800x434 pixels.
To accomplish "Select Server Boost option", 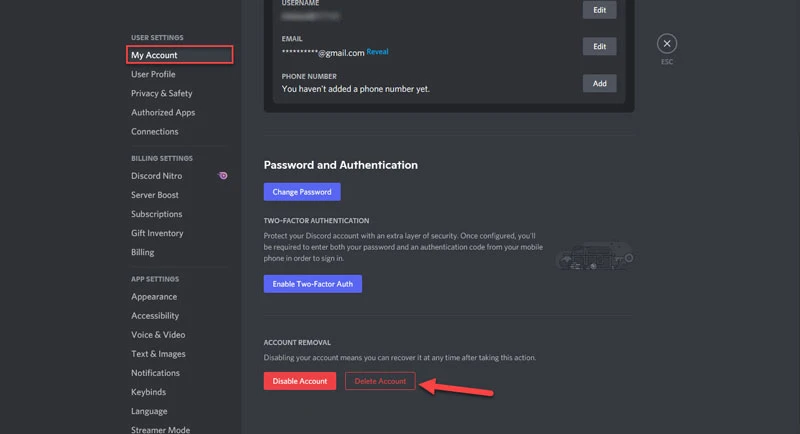I will 155,195.
